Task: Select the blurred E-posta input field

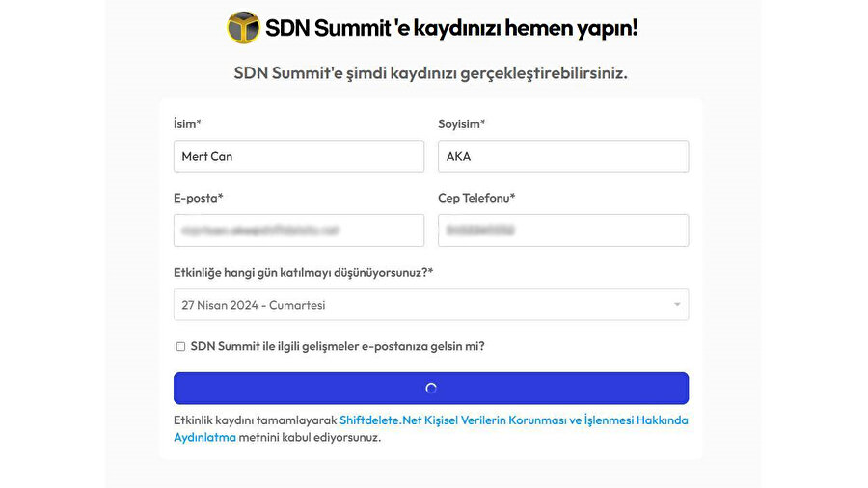Action: pyautogui.click(x=299, y=230)
